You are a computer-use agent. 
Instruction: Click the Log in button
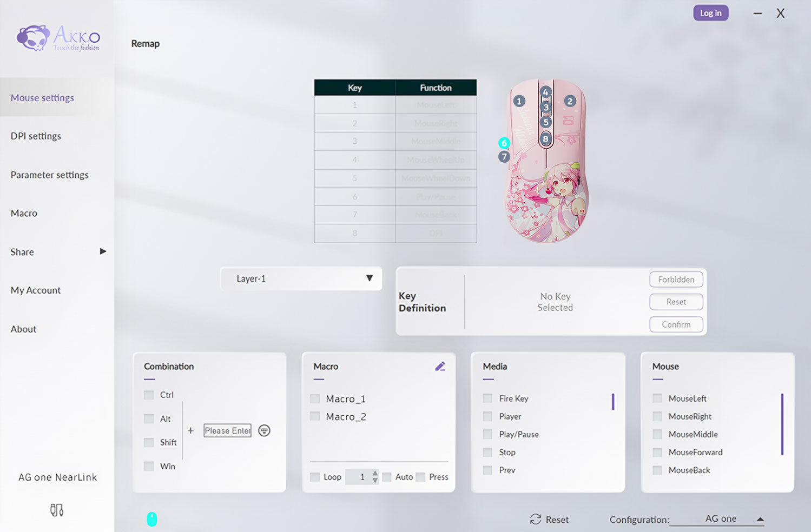point(710,13)
